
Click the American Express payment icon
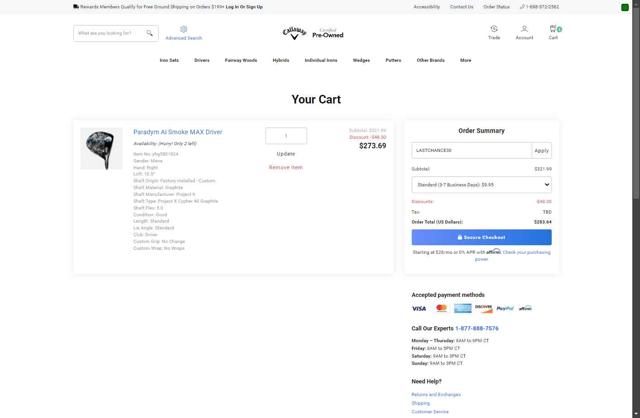pyautogui.click(x=463, y=308)
